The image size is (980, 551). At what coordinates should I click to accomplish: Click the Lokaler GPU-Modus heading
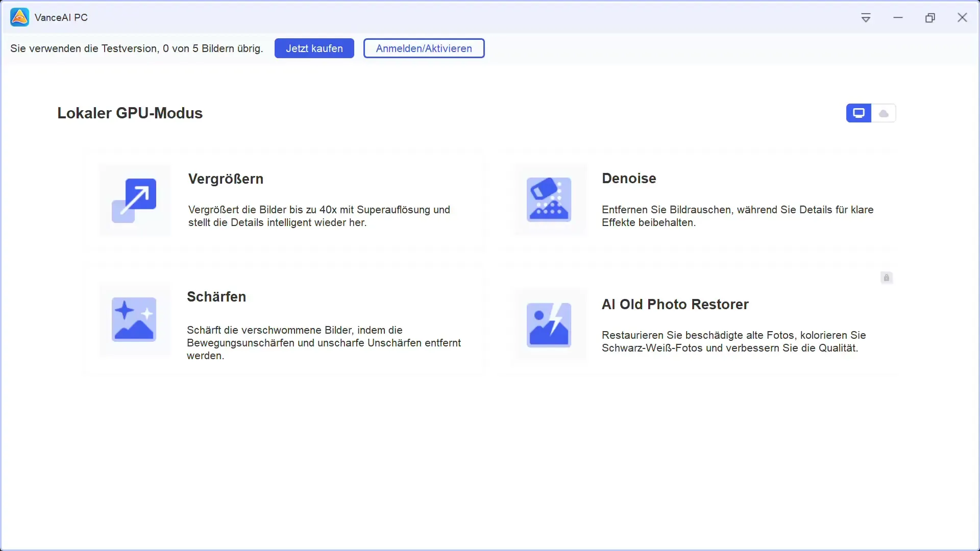click(x=130, y=113)
